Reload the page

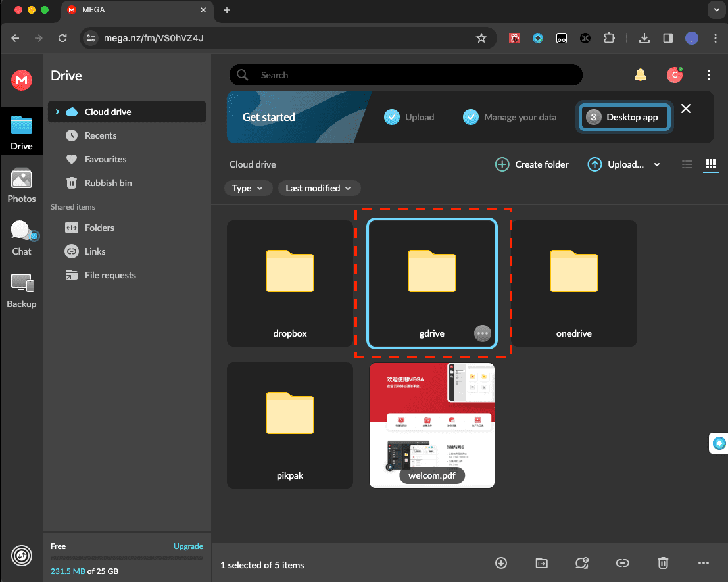62,38
